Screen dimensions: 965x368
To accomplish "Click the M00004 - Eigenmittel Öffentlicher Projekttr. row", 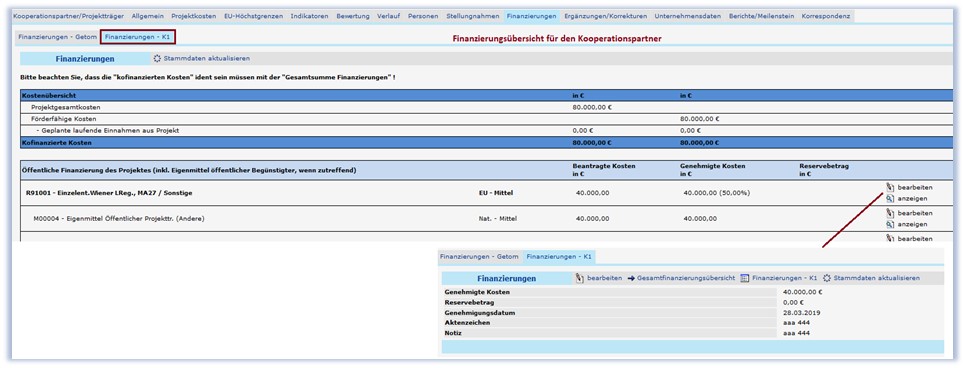I will point(118,218).
